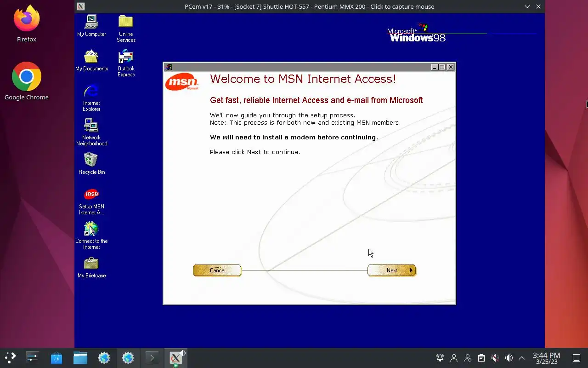Open the Online Services folder

pos(126,29)
